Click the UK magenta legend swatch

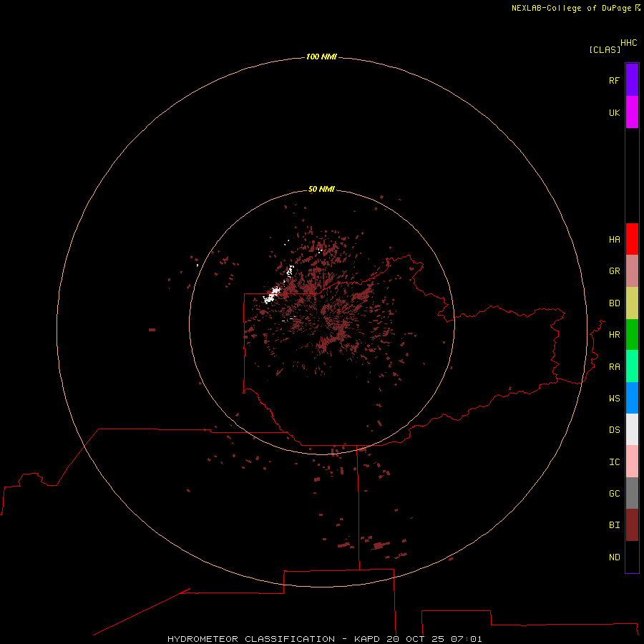click(x=632, y=112)
